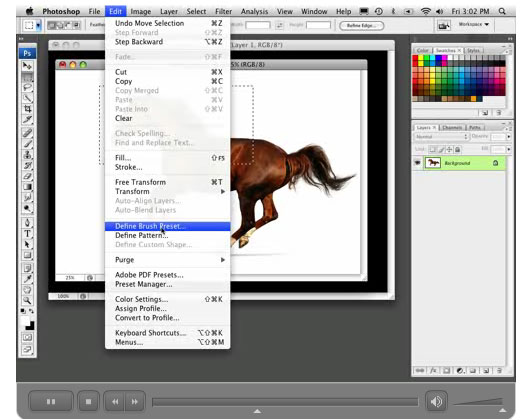The width and height of the screenshot is (524, 420).
Task: Click the rewind playback button
Action: 115,401
